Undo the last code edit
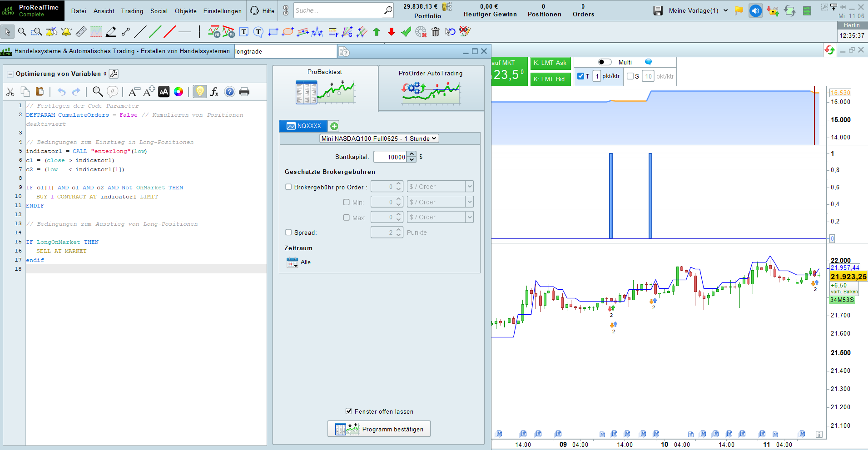The image size is (868, 450). pos(61,92)
